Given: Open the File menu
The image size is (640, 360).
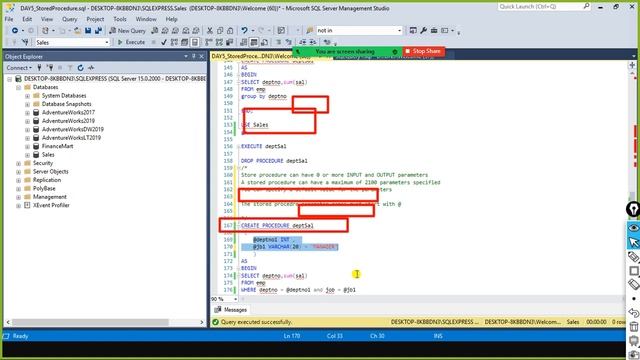Looking at the screenshot, I should pyautogui.click(x=9, y=19).
